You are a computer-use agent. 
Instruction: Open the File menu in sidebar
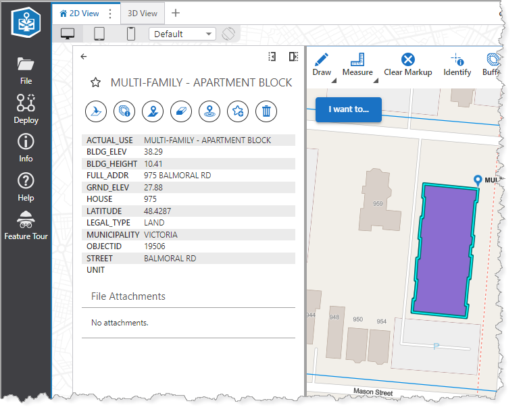[x=26, y=71]
